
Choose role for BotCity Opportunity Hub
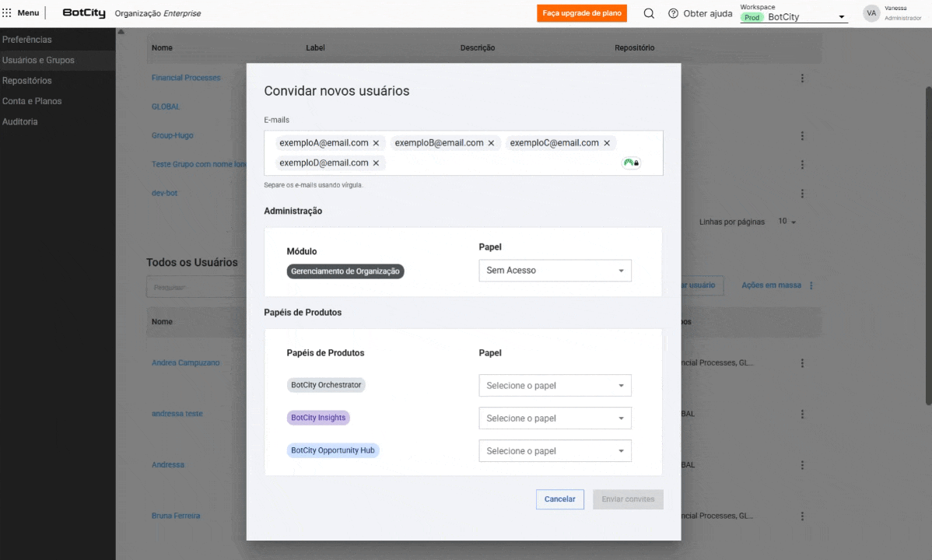pos(555,451)
